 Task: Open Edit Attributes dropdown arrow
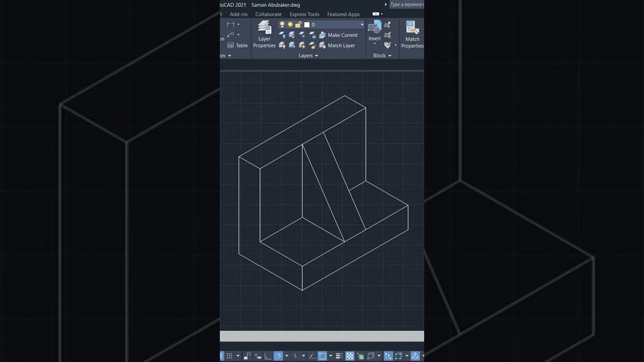coord(395,45)
